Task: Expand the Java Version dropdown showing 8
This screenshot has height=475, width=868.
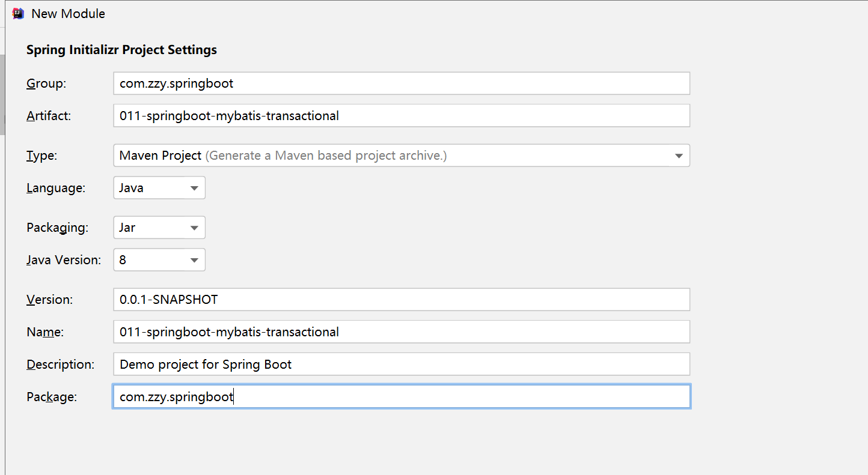Action: pyautogui.click(x=194, y=261)
